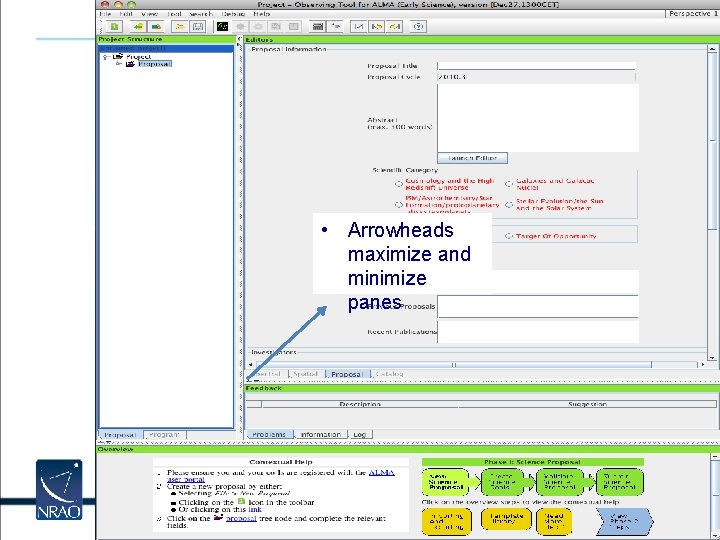This screenshot has height=540, width=720.
Task: Expand the Proposal node in the tree
Action: (118, 64)
